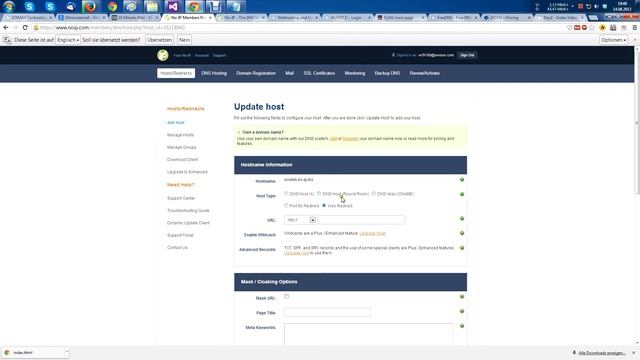Open Renew/Activate navigation tab

[424, 73]
